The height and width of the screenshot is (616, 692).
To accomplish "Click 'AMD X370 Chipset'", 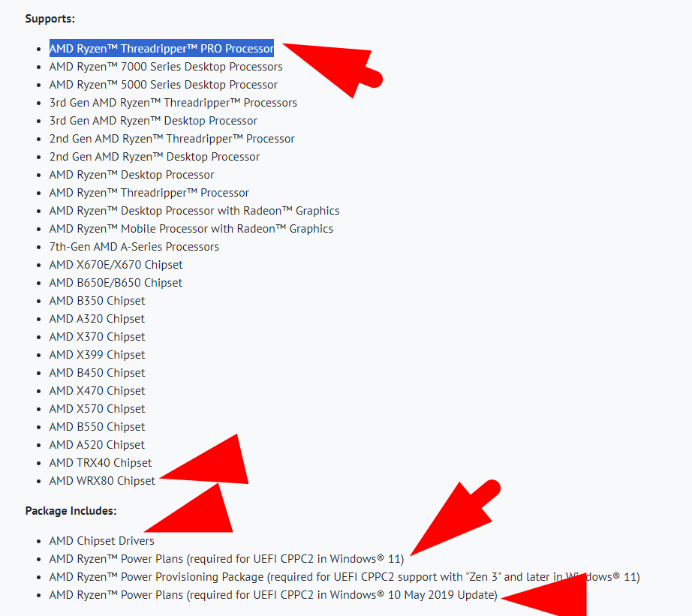I will (x=97, y=337).
